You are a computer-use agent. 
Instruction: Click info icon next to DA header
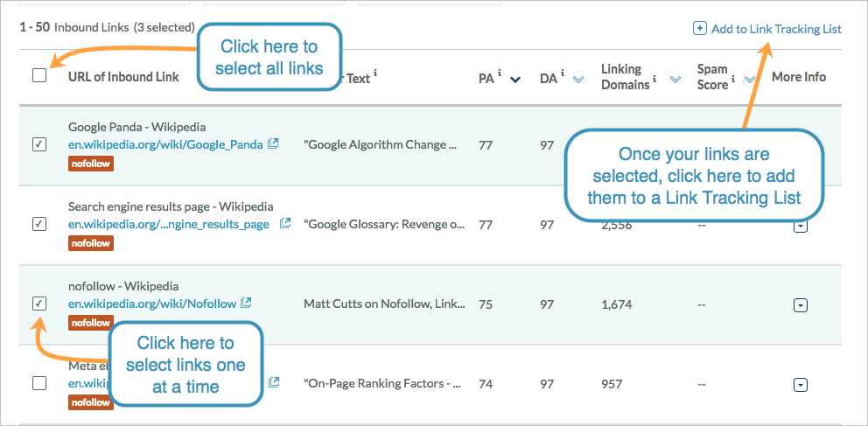tap(562, 73)
